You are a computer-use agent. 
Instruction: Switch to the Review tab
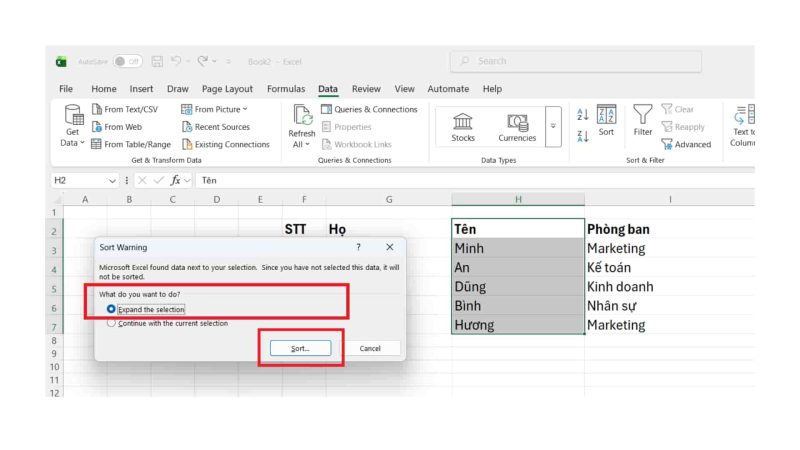[366, 89]
